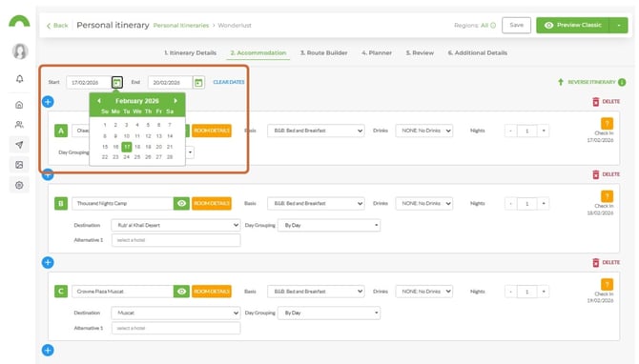Open the Start date calendar icon

pyautogui.click(x=117, y=83)
